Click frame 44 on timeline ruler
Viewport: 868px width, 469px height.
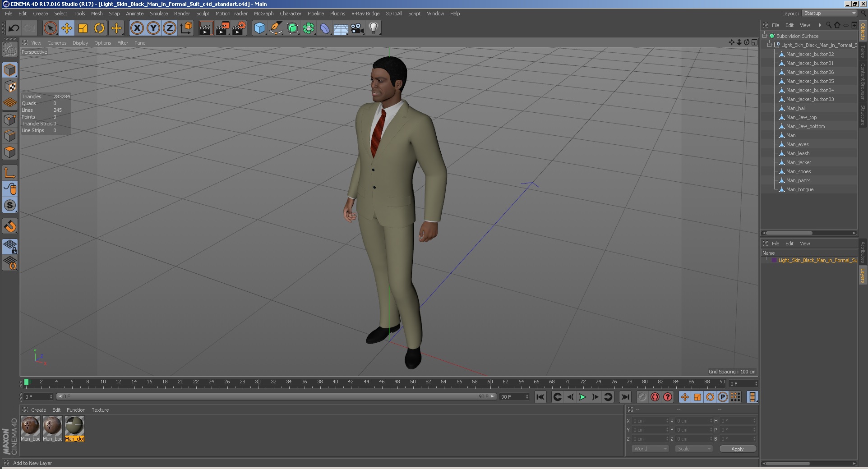click(x=366, y=383)
